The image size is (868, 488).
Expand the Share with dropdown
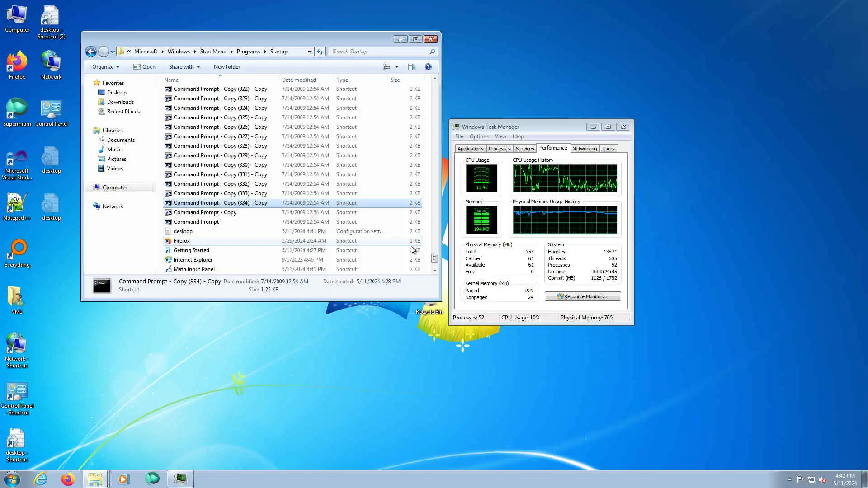(x=184, y=67)
